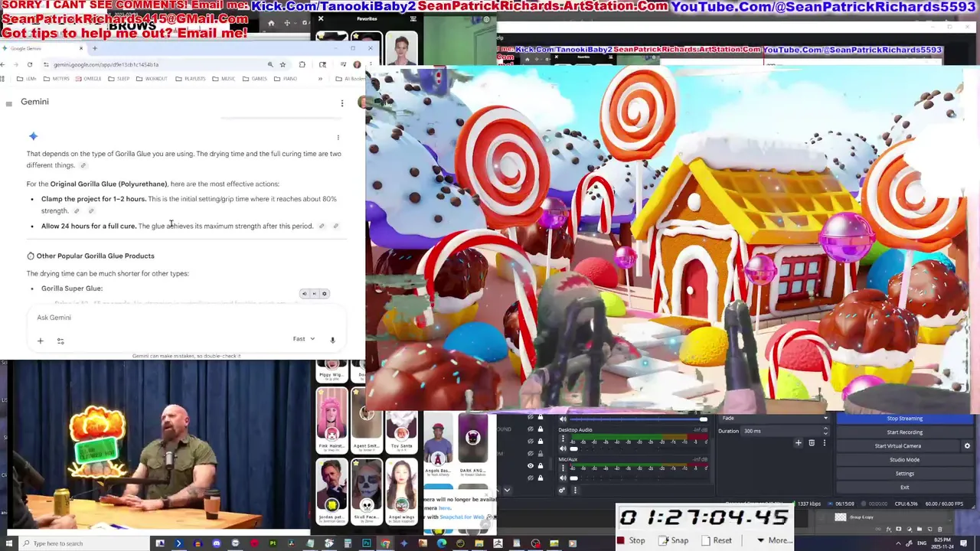Add a scene transition with plus icon
The height and width of the screenshot is (551, 980).
click(798, 443)
